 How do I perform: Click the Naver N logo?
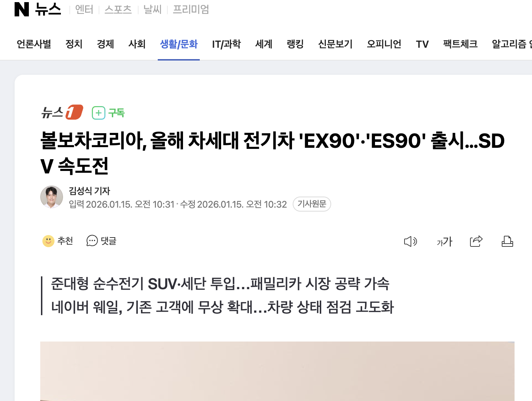[21, 9]
